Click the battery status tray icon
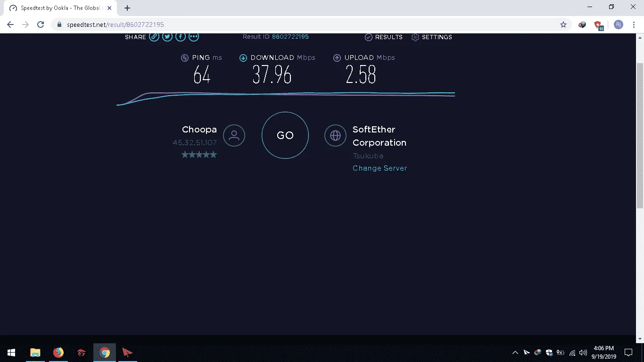Image resolution: width=644 pixels, height=362 pixels. 561,353
